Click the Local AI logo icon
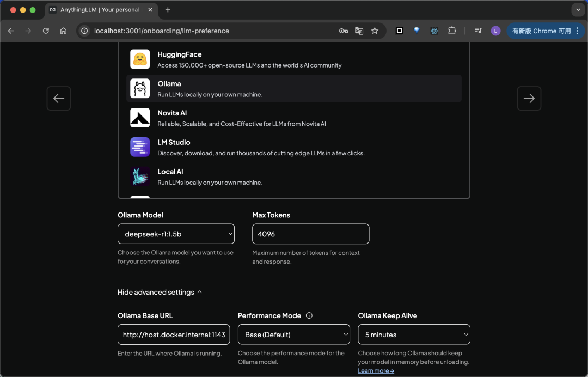Screen dimensions: 588x377 tap(140, 177)
